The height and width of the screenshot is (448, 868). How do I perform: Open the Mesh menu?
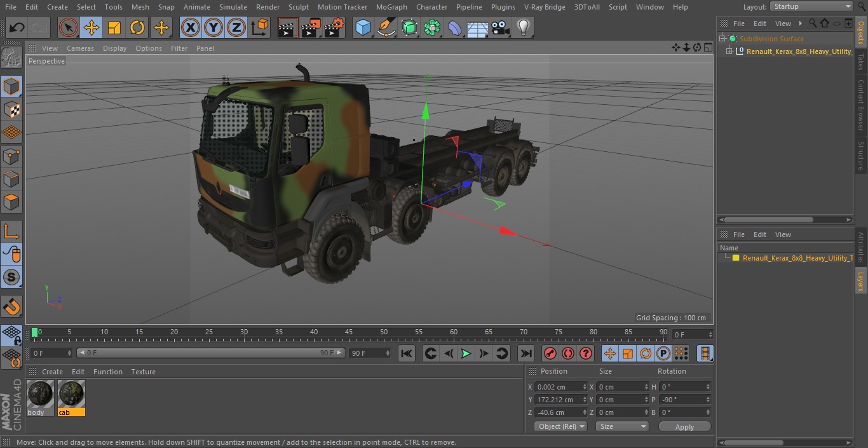point(140,7)
